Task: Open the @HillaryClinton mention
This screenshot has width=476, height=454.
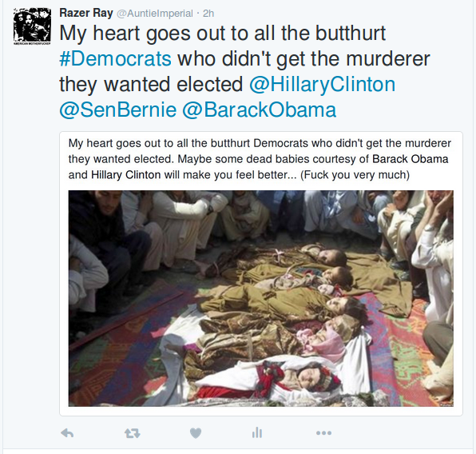Action: tap(323, 84)
